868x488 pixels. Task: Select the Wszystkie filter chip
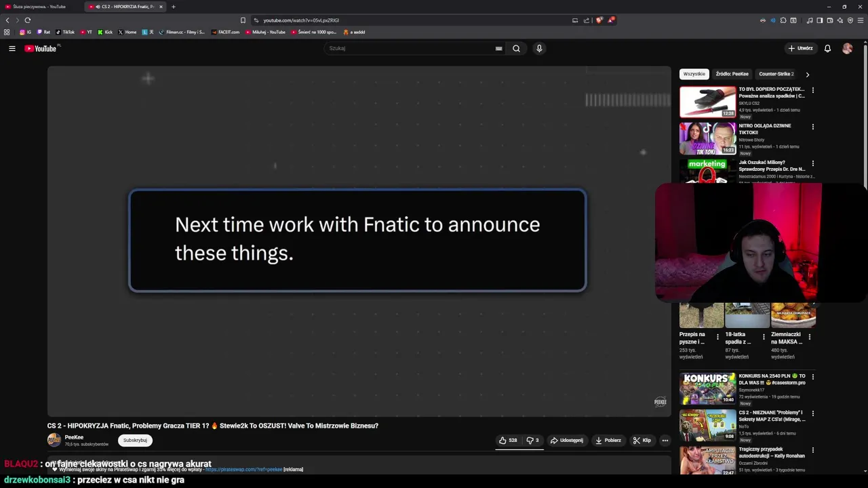tap(694, 74)
